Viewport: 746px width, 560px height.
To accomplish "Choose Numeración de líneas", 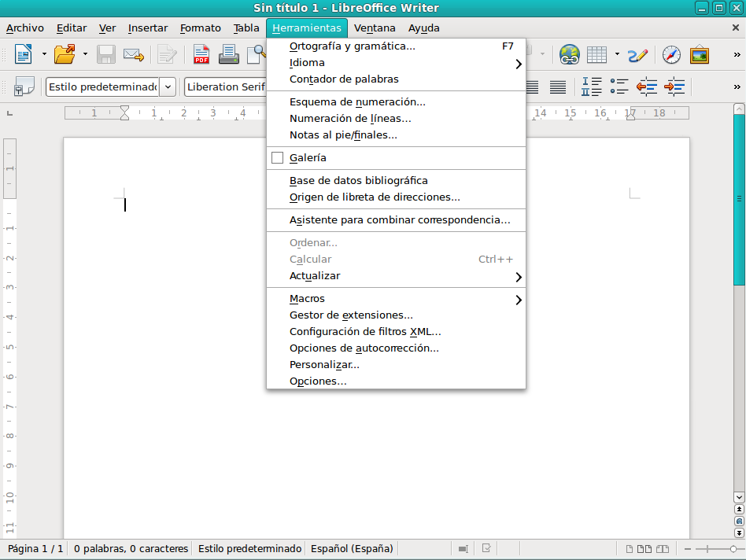I will tap(396, 118).
